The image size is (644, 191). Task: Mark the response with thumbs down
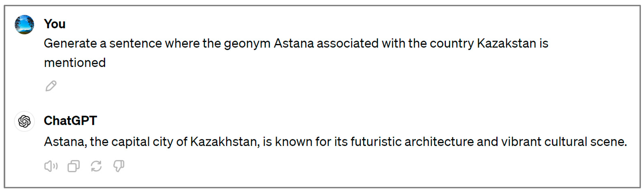pos(119,166)
